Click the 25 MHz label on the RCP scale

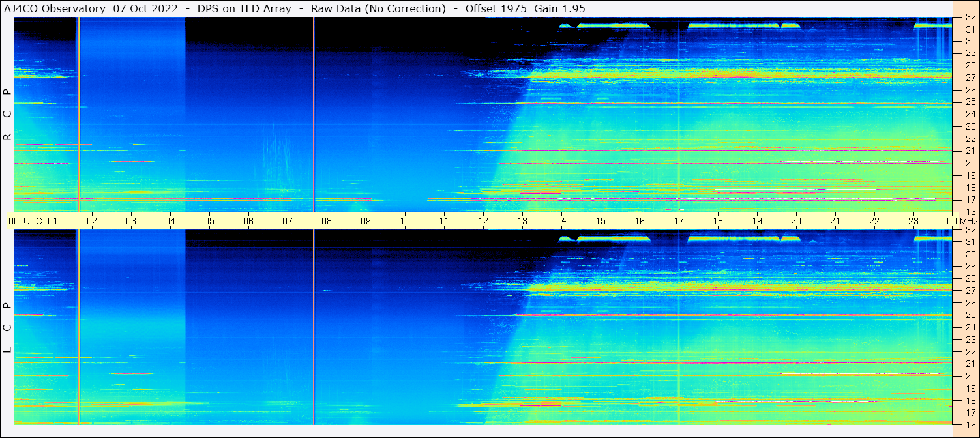tap(970, 102)
